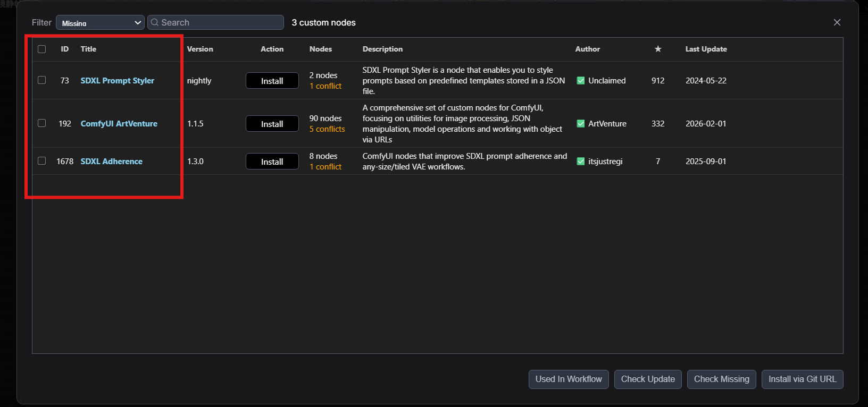Sort by the star column header
The height and width of the screenshot is (407, 868).
(658, 49)
